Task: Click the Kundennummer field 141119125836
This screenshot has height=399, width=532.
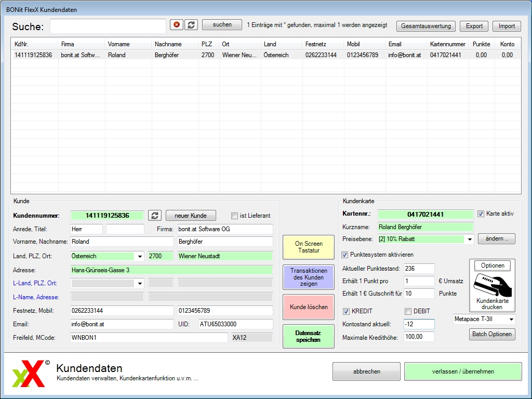Action: pos(107,216)
